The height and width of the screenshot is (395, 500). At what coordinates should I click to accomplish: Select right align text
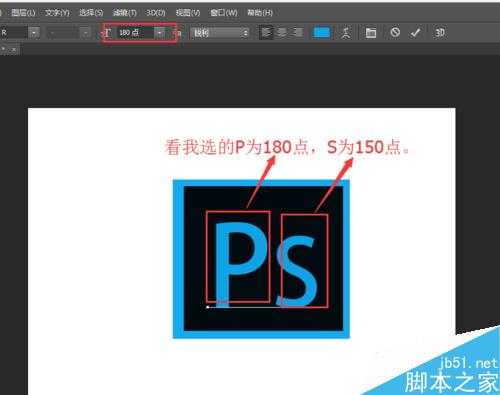pos(297,32)
